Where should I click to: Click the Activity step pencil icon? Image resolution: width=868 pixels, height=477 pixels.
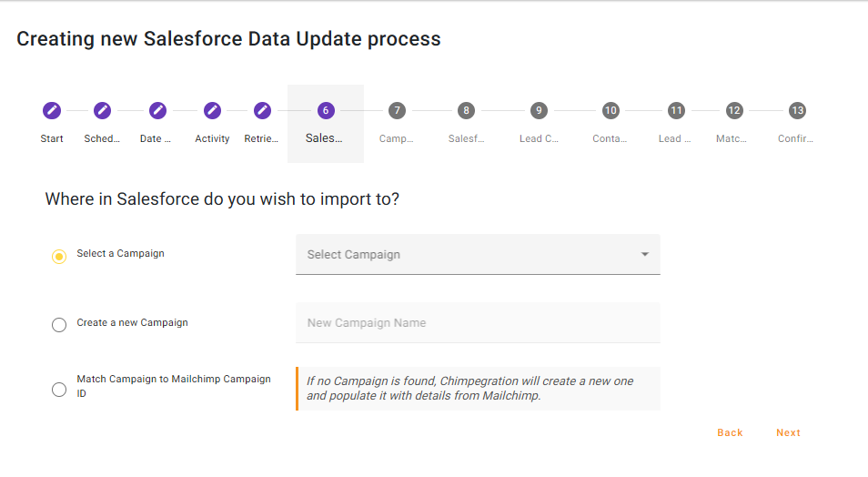[212, 110]
